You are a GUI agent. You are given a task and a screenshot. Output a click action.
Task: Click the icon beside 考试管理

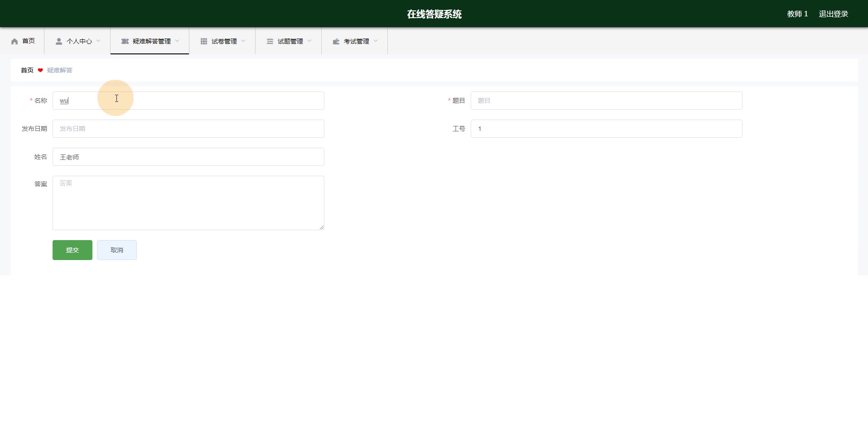pos(336,41)
